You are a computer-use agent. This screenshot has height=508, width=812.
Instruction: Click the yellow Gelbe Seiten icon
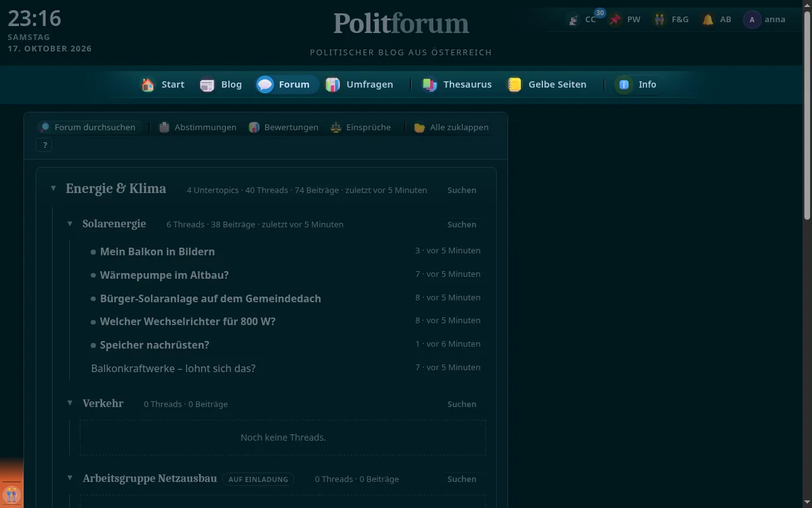514,84
